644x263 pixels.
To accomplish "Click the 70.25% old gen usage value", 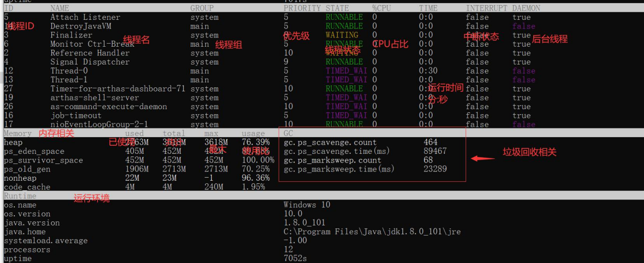I will [x=255, y=169].
